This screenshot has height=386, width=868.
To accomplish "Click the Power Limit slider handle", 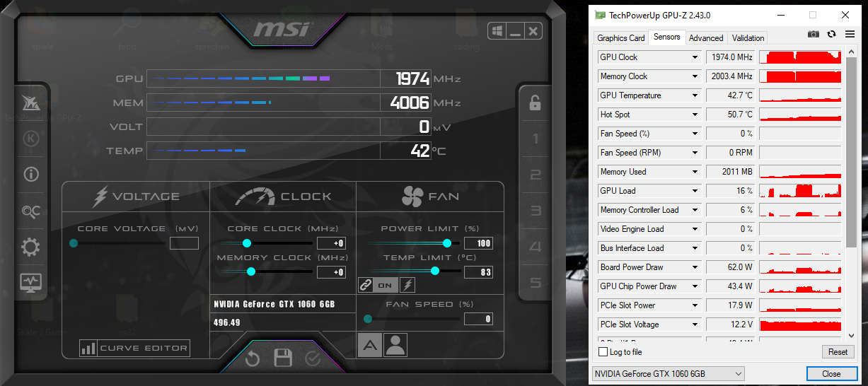I will pyautogui.click(x=446, y=243).
